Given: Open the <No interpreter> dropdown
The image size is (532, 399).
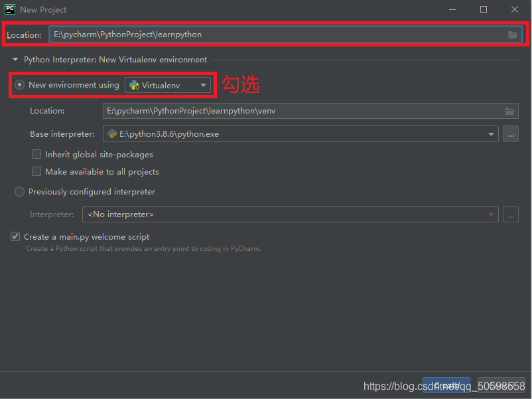Looking at the screenshot, I should pyautogui.click(x=290, y=214).
